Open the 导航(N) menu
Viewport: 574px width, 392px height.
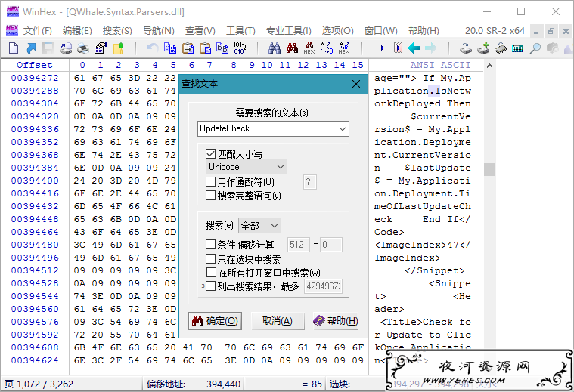coord(158,31)
